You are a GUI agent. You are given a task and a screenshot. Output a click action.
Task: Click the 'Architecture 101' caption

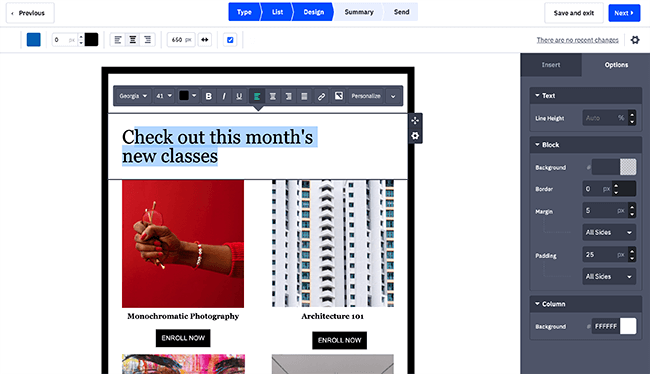coord(332,316)
